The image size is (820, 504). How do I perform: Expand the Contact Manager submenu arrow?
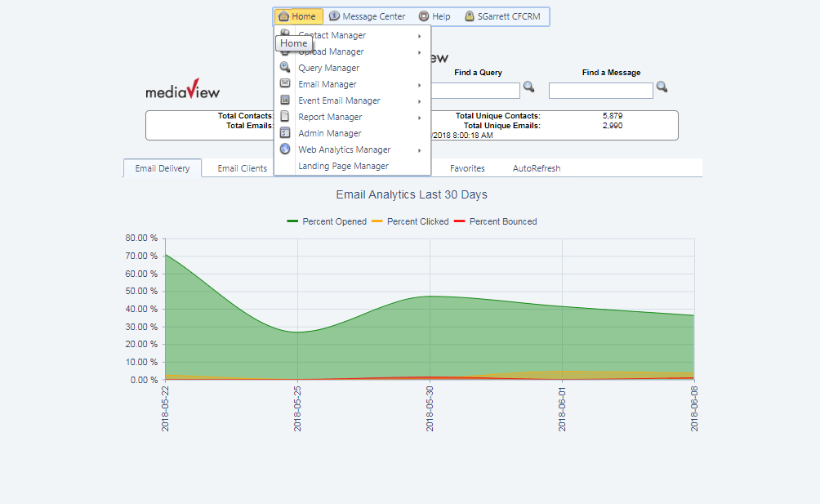coord(420,36)
